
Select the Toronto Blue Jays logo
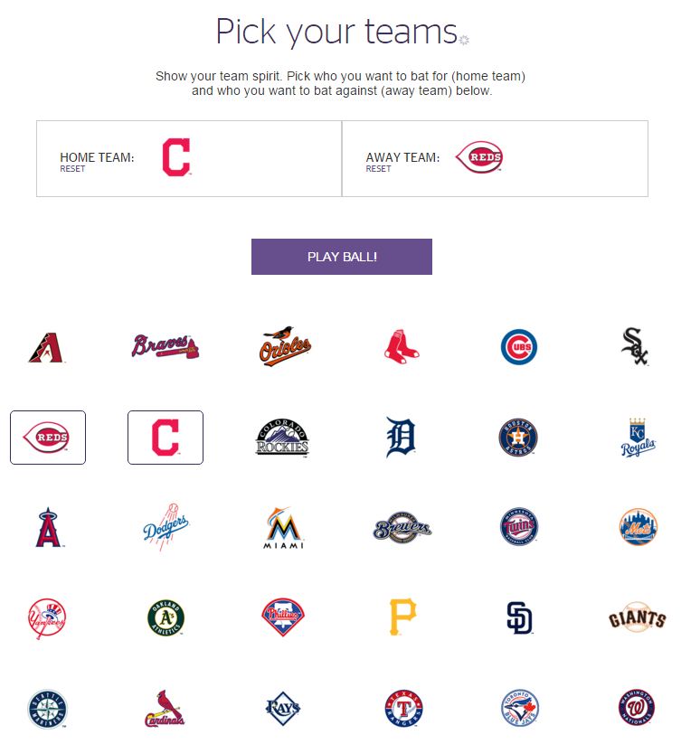(x=519, y=709)
